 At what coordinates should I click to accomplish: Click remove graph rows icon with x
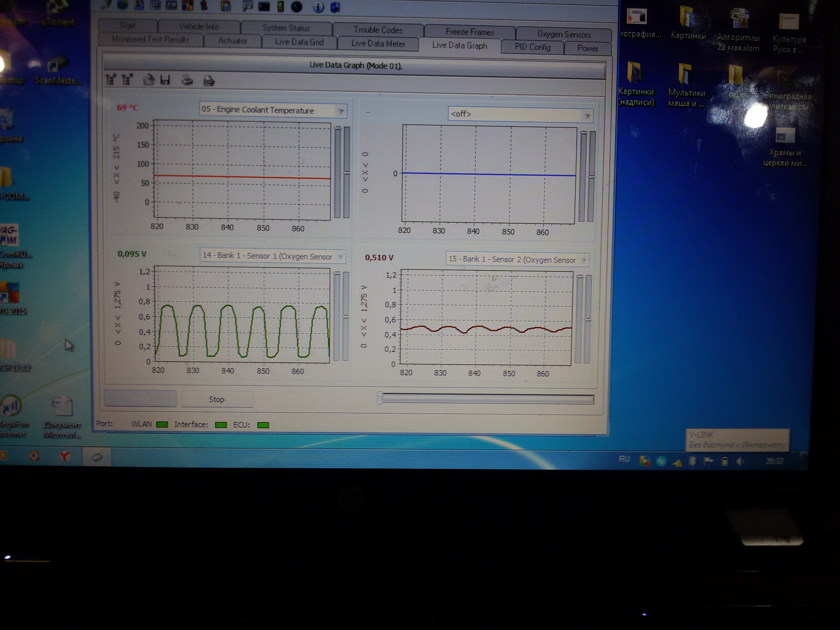(127, 79)
